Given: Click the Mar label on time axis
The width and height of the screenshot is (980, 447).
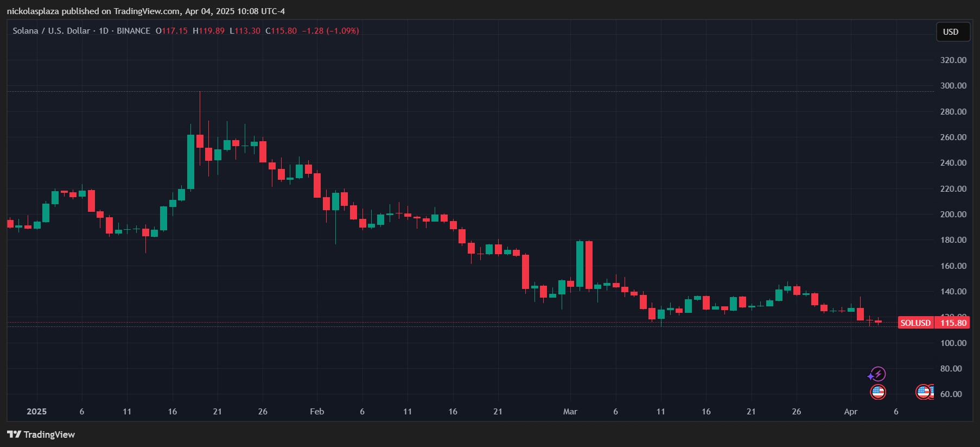Looking at the screenshot, I should point(570,412).
